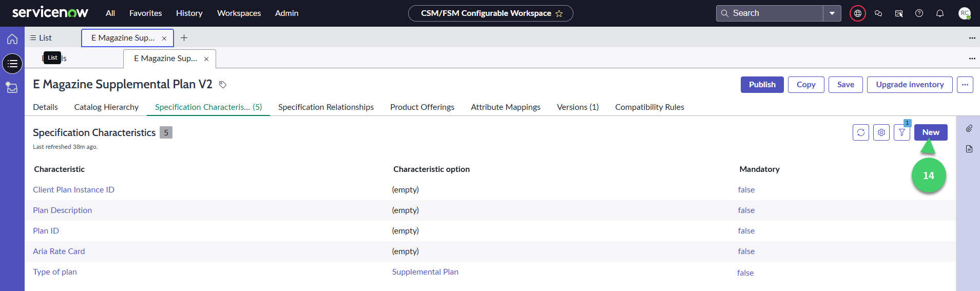980x291 pixels.
Task: Open the list filter funnel icon
Action: tap(902, 132)
